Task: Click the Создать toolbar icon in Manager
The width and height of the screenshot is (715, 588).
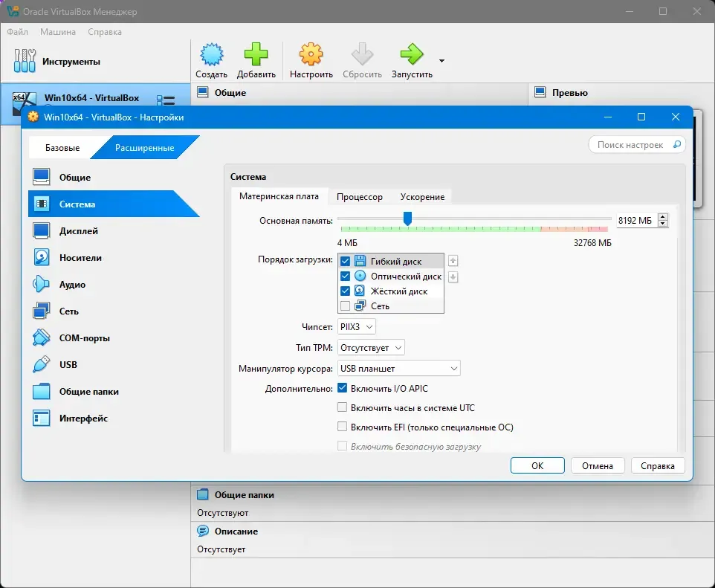Action: pyautogui.click(x=212, y=55)
